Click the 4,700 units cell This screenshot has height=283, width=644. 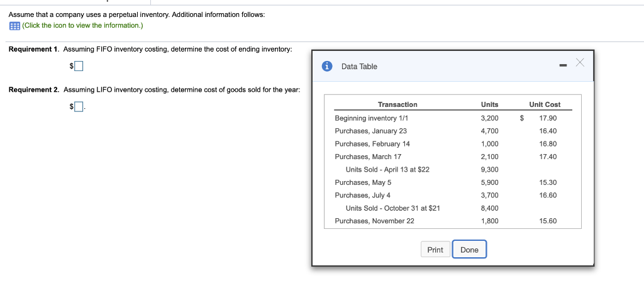489,131
